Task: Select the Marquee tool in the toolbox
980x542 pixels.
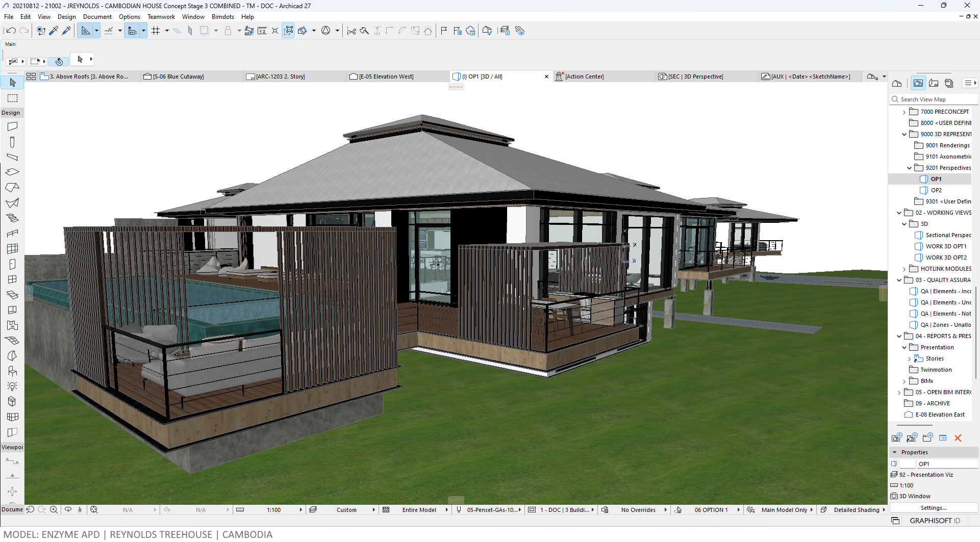Action: pos(13,98)
